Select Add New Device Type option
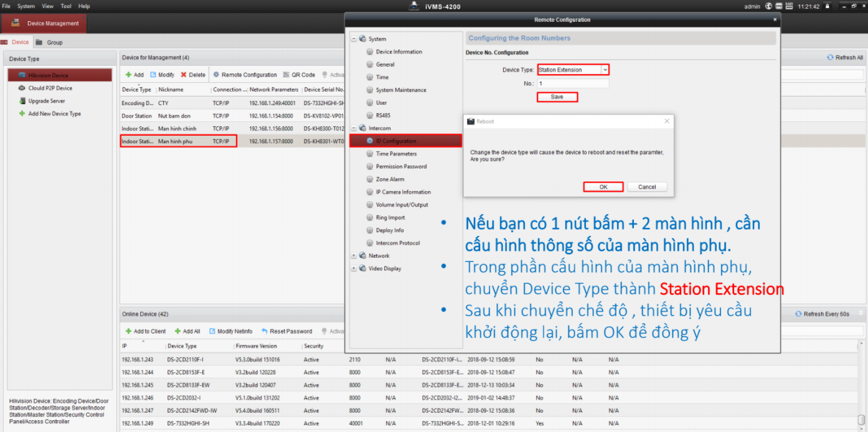The height and width of the screenshot is (432, 868). coord(54,114)
